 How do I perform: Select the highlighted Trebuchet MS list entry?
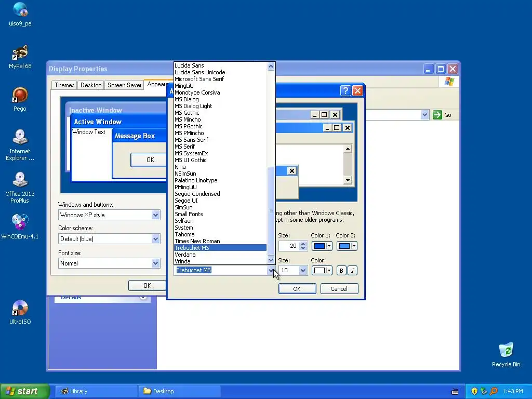coord(220,248)
